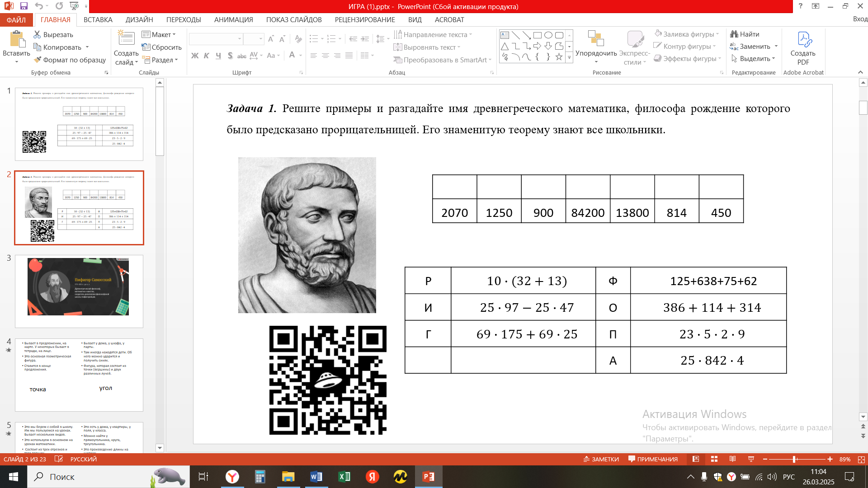Pick the star shape in gallery
Viewport: 868px width, 488px height.
point(559,57)
